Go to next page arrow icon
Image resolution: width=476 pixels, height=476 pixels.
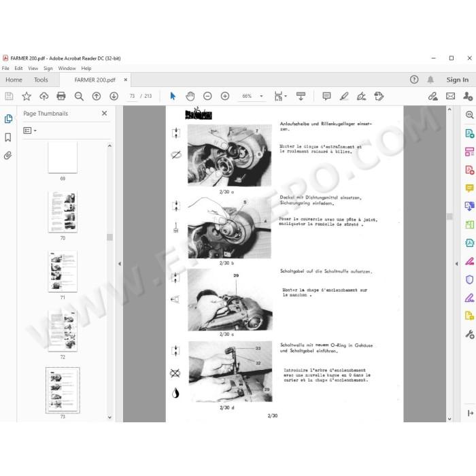coord(114,97)
